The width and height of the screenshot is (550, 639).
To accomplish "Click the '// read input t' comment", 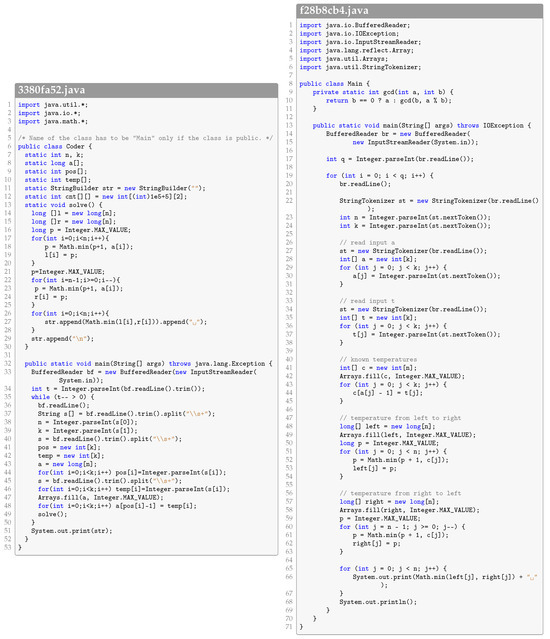I will 367,301.
